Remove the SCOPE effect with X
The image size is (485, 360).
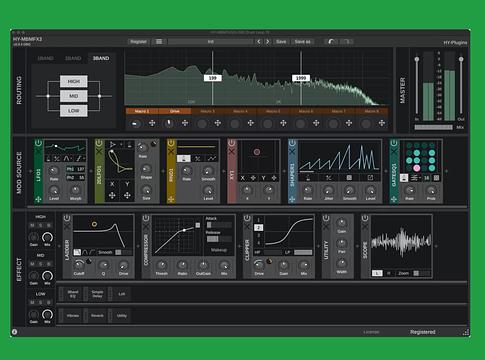[365, 226]
